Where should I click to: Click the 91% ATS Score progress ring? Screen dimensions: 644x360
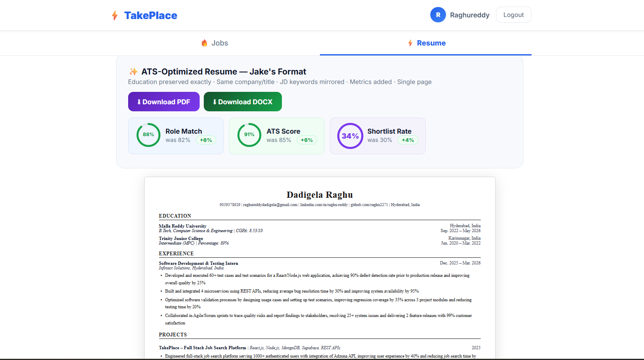[x=249, y=135]
